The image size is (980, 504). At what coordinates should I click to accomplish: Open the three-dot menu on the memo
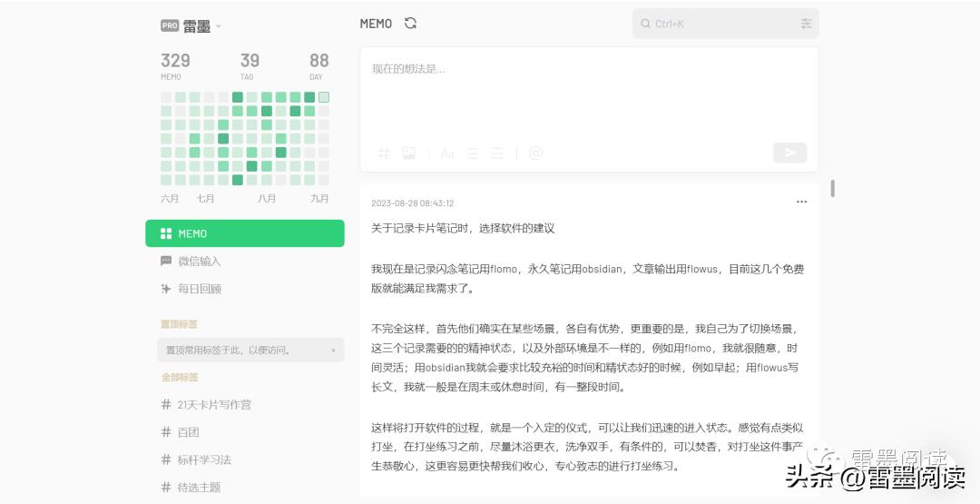(x=801, y=202)
